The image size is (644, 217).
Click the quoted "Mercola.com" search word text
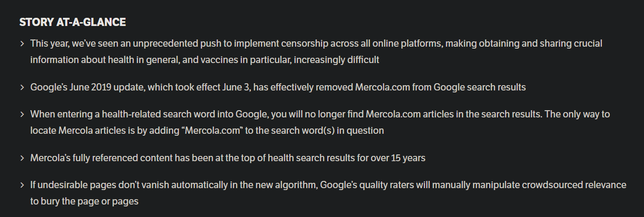click(211, 130)
